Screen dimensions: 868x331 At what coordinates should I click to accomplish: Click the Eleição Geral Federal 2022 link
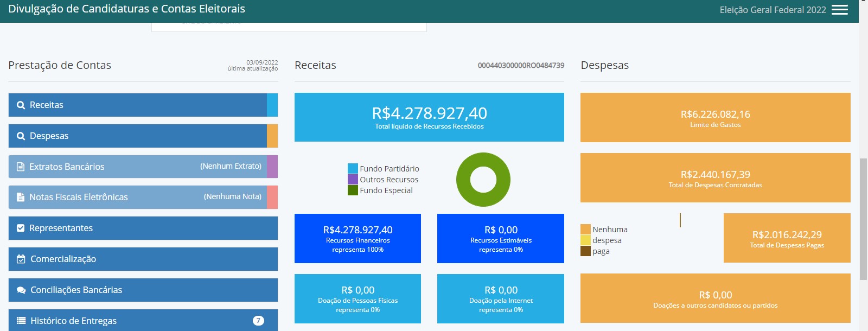tap(773, 10)
